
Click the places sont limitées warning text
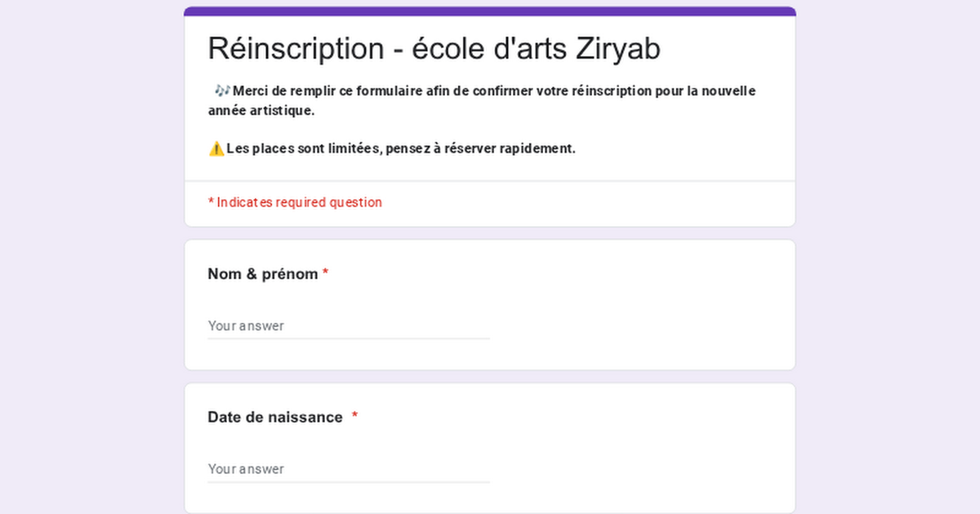[400, 148]
